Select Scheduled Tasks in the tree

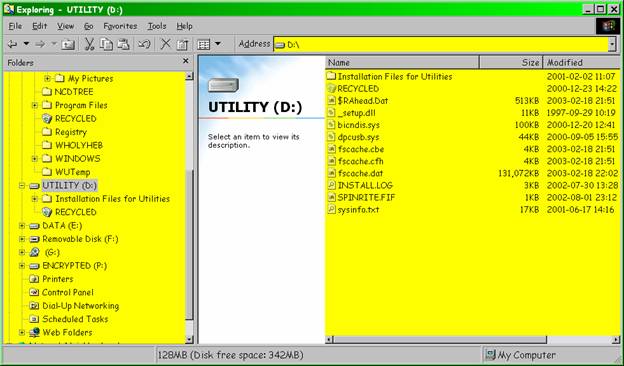click(x=75, y=319)
